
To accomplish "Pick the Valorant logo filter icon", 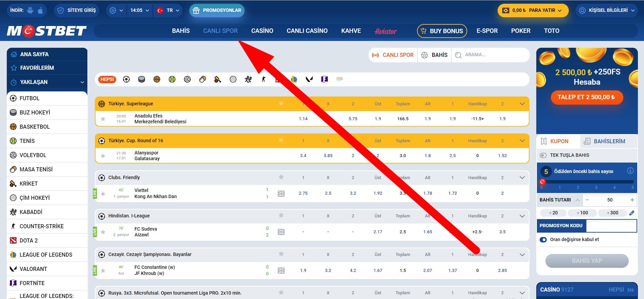I will [309, 79].
